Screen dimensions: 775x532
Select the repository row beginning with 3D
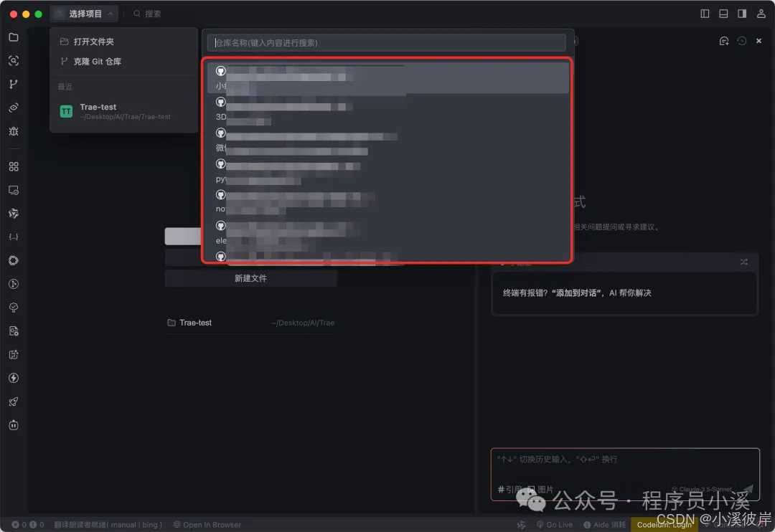[387, 109]
